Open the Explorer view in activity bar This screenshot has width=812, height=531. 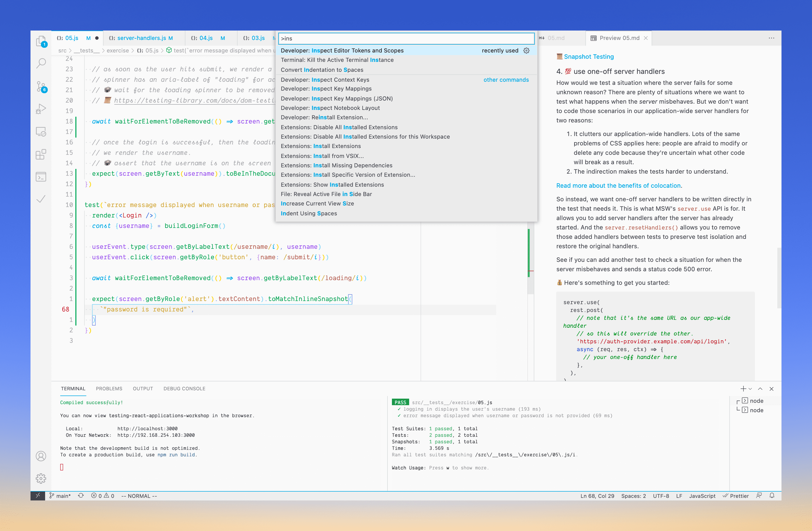41,41
